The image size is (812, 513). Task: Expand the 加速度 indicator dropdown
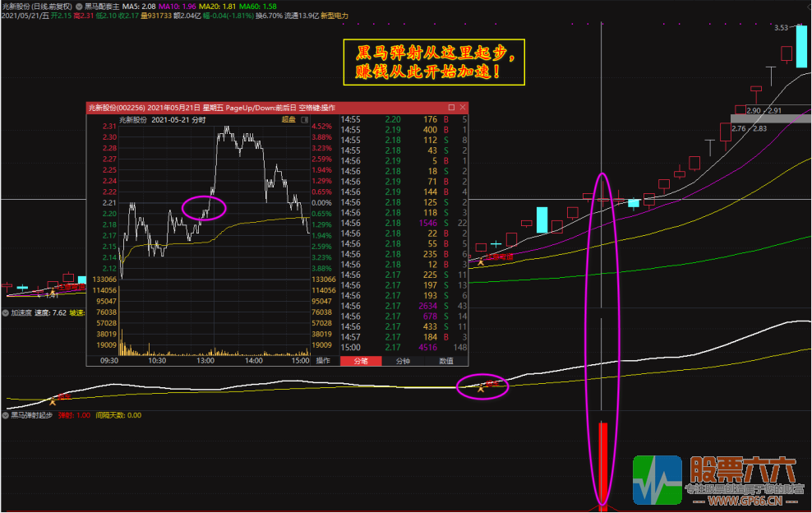pyautogui.click(x=5, y=313)
